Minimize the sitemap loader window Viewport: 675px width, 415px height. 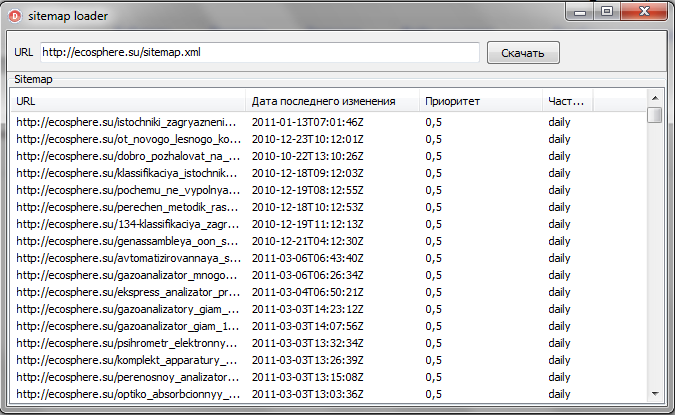[580, 12]
